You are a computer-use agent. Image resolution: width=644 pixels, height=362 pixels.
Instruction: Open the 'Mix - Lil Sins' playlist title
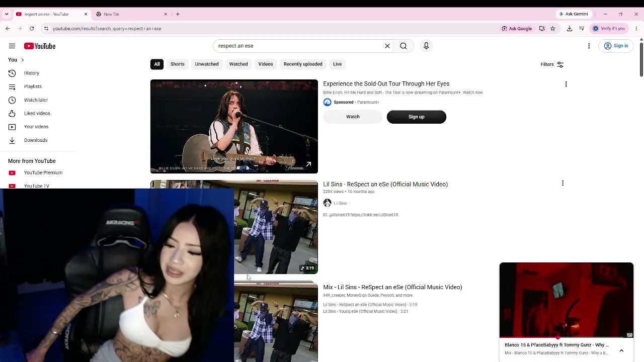(x=392, y=287)
